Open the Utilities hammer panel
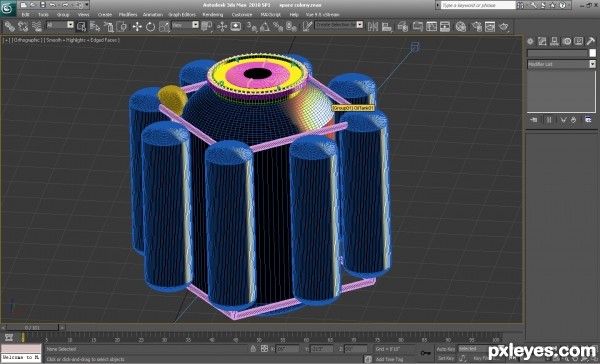 click(591, 41)
